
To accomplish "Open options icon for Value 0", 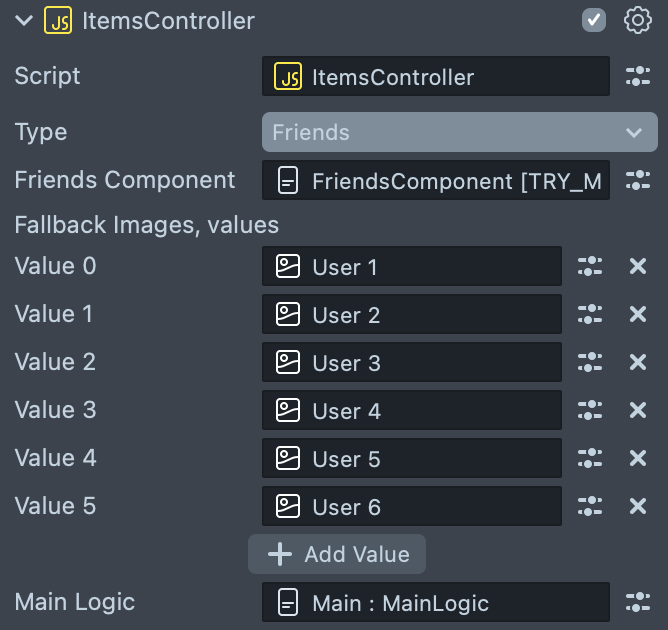I will [x=590, y=266].
